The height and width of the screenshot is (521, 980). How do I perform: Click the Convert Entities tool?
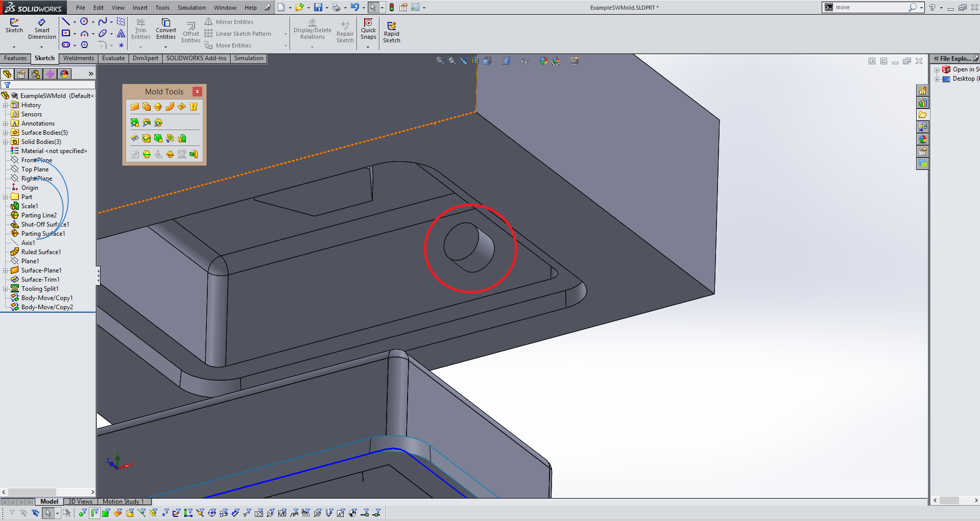[166, 29]
